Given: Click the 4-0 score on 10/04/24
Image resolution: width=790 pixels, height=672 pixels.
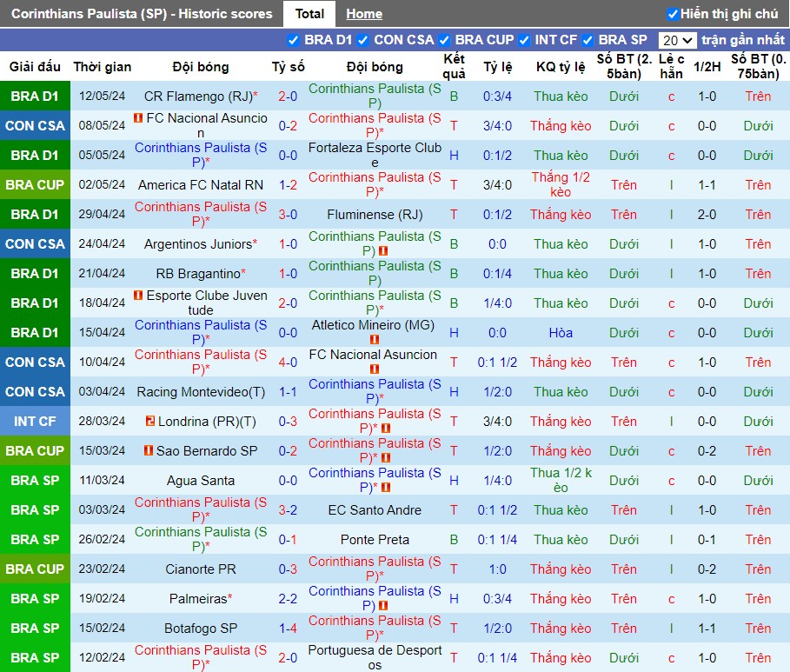Looking at the screenshot, I should (288, 363).
